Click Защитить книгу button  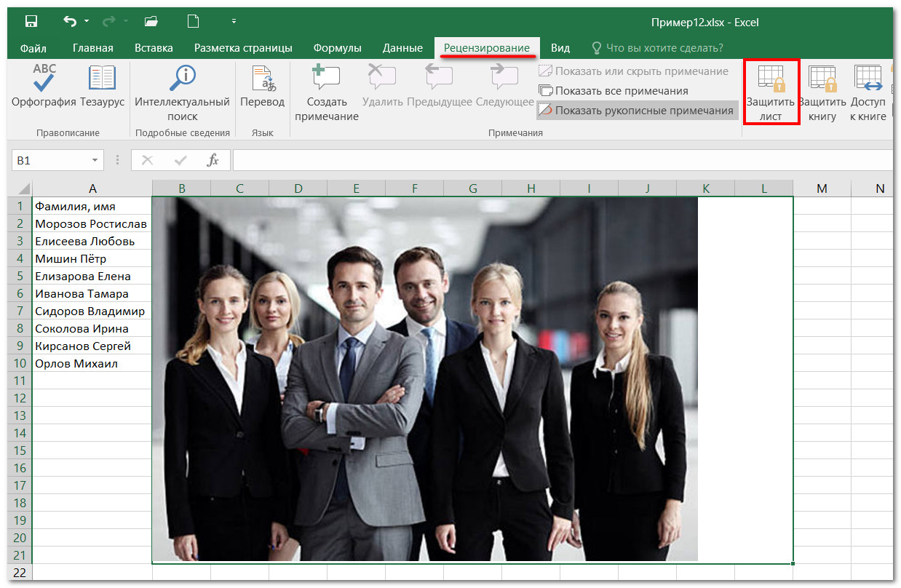[x=822, y=93]
